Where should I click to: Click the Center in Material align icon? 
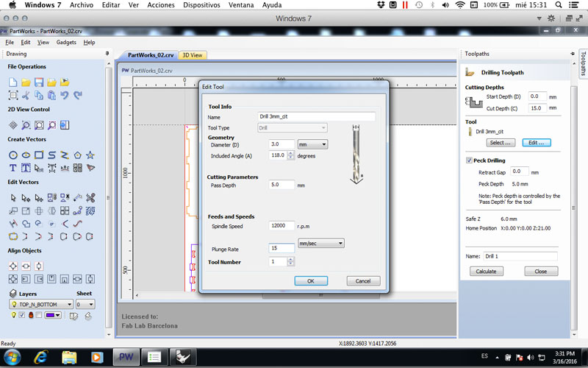pyautogui.click(x=13, y=266)
